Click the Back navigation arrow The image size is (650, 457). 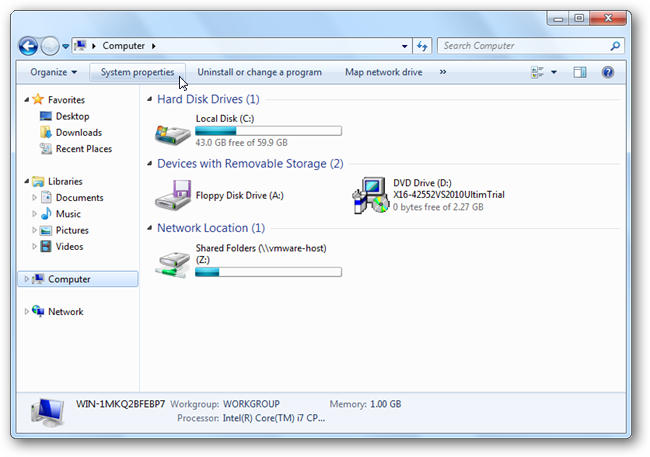point(28,46)
